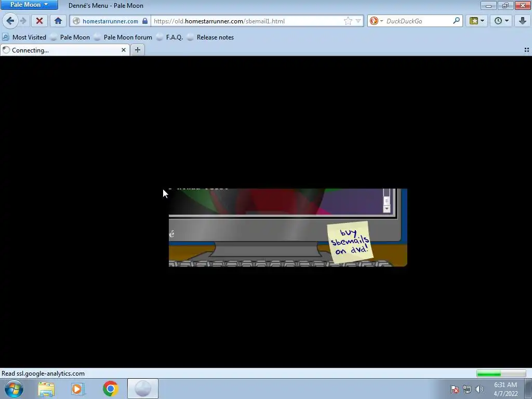This screenshot has width=532, height=399.
Task: Click the URL address field
Action: 247,21
